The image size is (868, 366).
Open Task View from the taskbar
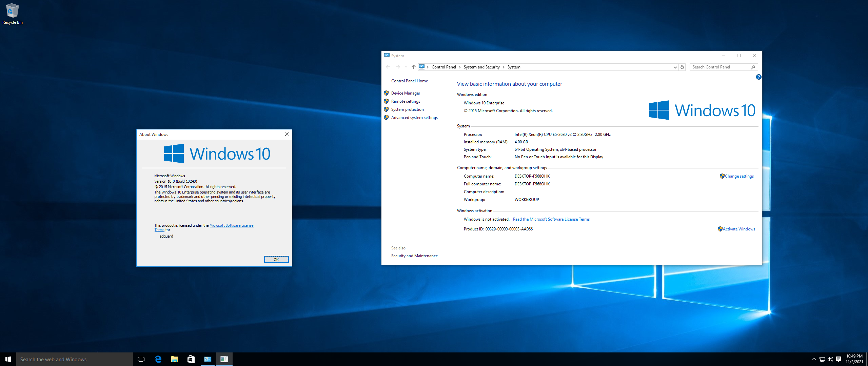[x=141, y=359]
